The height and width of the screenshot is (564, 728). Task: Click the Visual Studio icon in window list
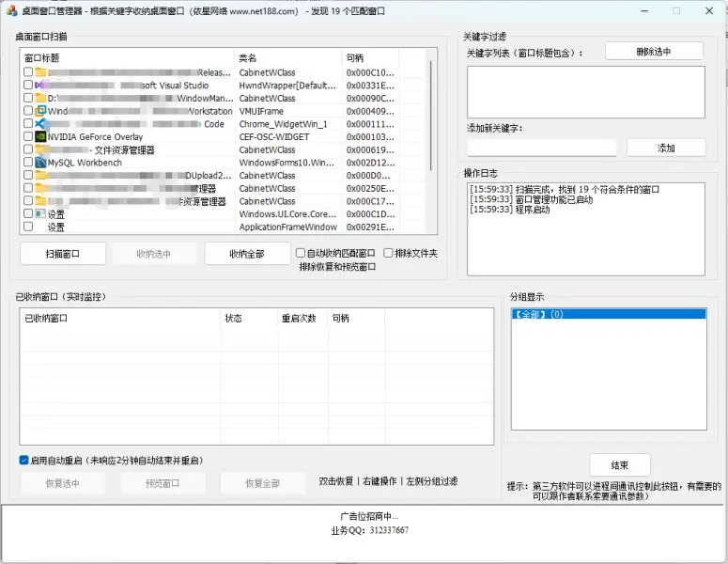click(x=40, y=85)
